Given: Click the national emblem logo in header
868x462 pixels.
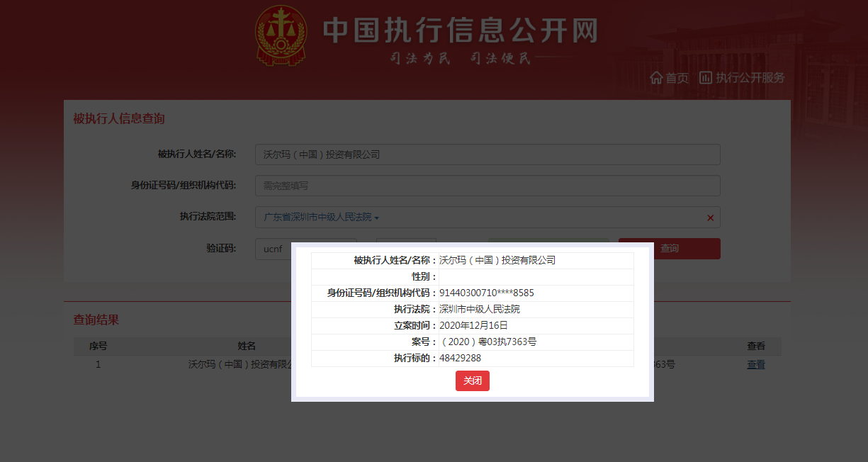Looking at the screenshot, I should (x=281, y=35).
